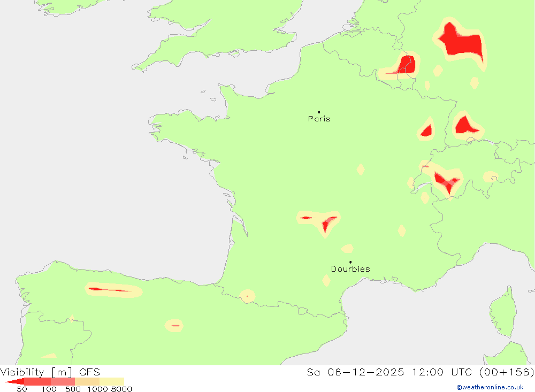The image size is (535, 392).
Task: Select the 1000 to 8000 legend color
Action: pos(112,381)
